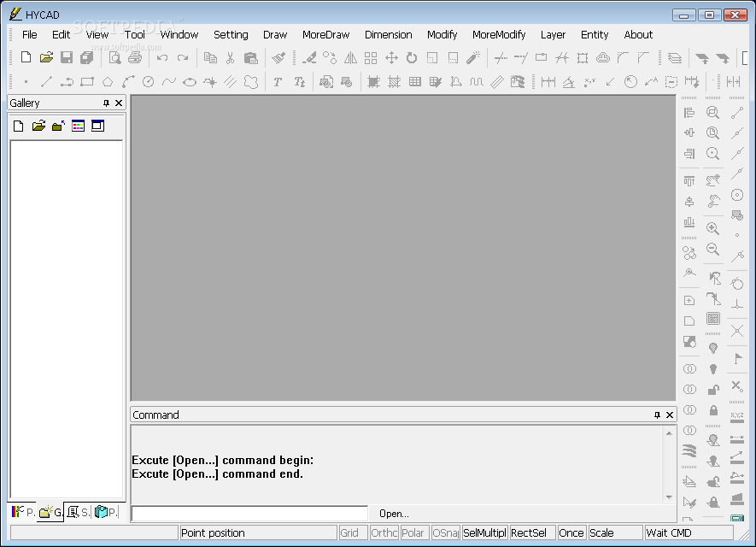Image resolution: width=756 pixels, height=547 pixels.
Task: Click the Gallery open folder icon
Action: pyautogui.click(x=38, y=126)
